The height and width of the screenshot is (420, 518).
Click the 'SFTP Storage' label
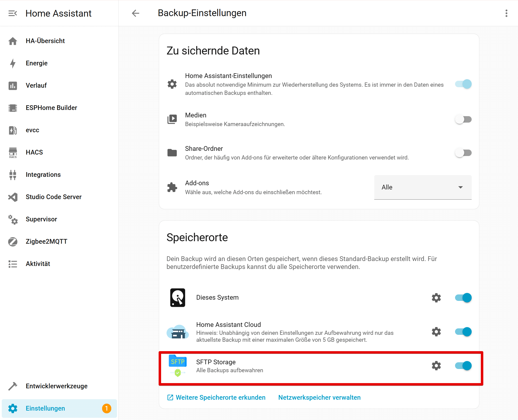click(x=216, y=362)
